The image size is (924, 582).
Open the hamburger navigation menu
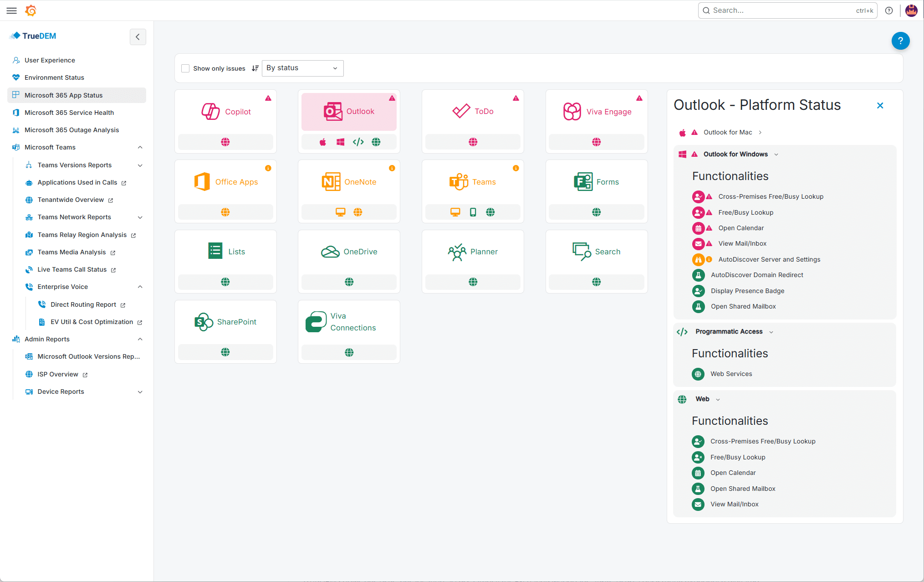point(12,10)
